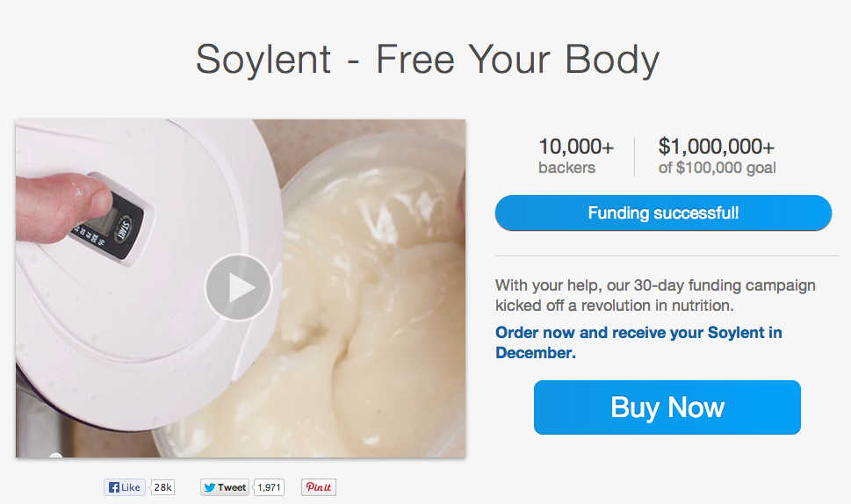Play the Soylent video

pos(238,287)
